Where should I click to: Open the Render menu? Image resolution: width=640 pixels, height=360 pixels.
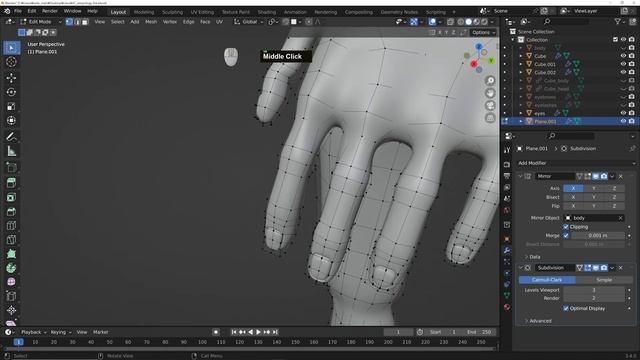50,11
